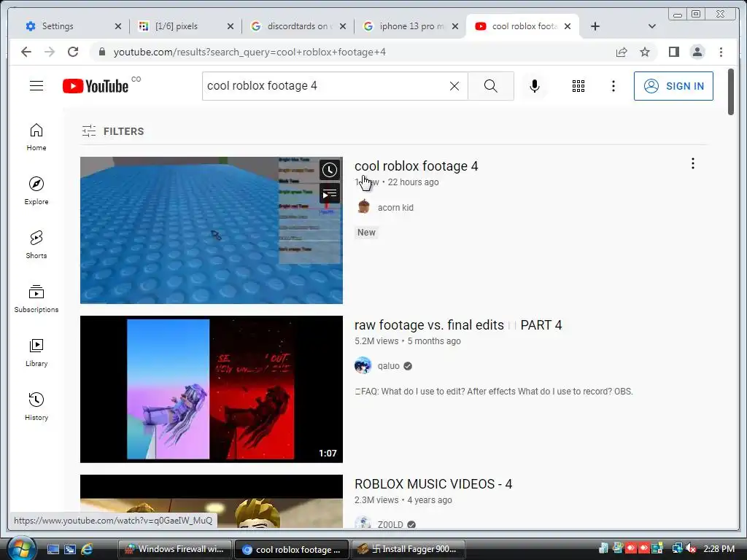View site info via the padlock
Image resolution: width=747 pixels, height=560 pixels.
pos(101,52)
